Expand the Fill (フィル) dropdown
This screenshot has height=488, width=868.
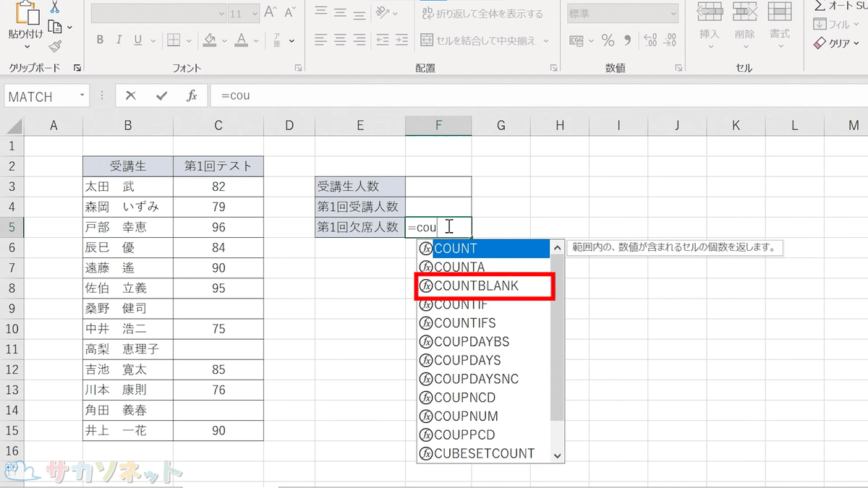(858, 25)
